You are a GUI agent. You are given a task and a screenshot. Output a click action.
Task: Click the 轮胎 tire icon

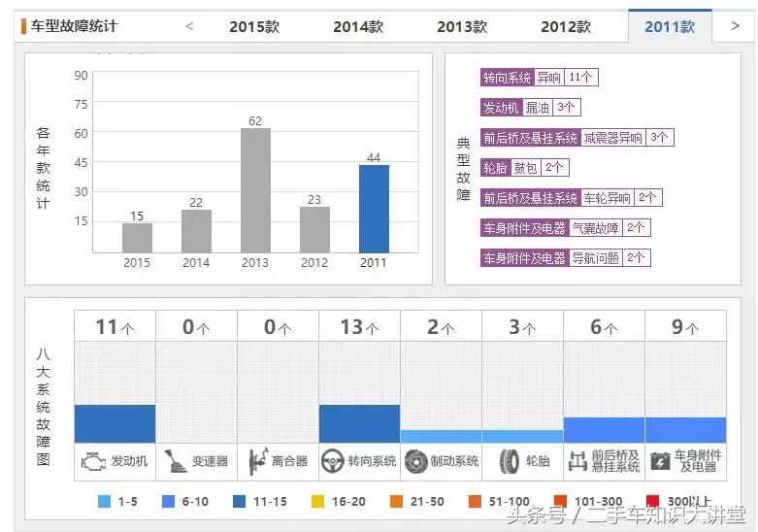click(509, 461)
